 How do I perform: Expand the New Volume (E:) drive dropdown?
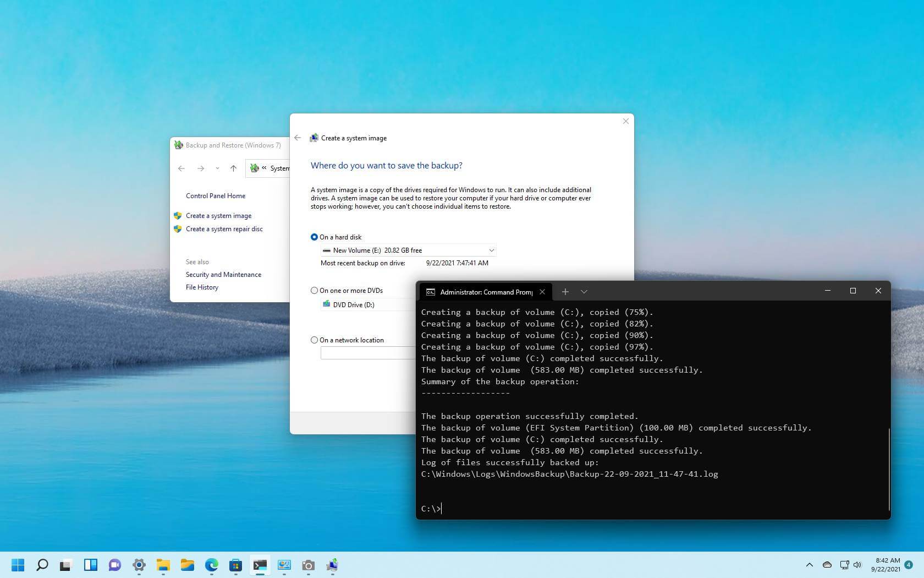(x=491, y=250)
